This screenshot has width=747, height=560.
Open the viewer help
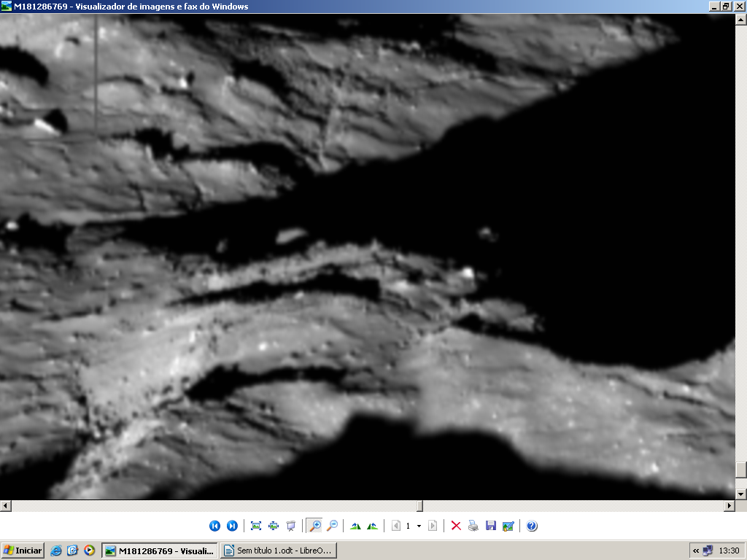tap(532, 526)
